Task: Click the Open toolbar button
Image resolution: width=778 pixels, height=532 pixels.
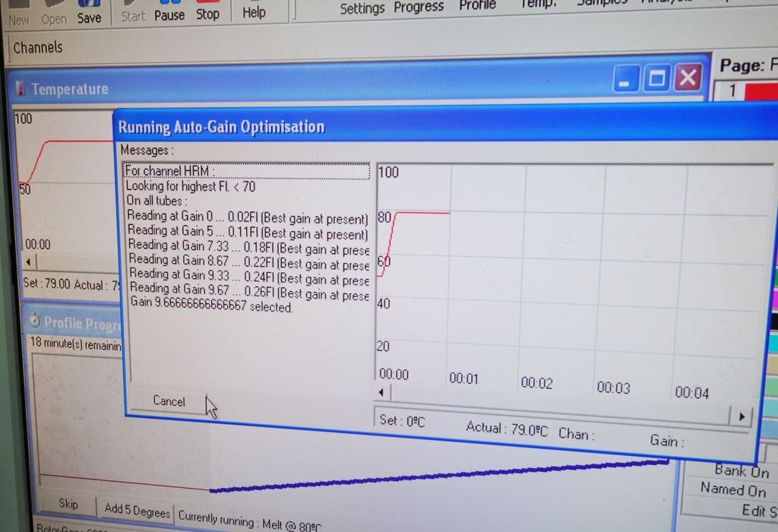Action: 54,14
